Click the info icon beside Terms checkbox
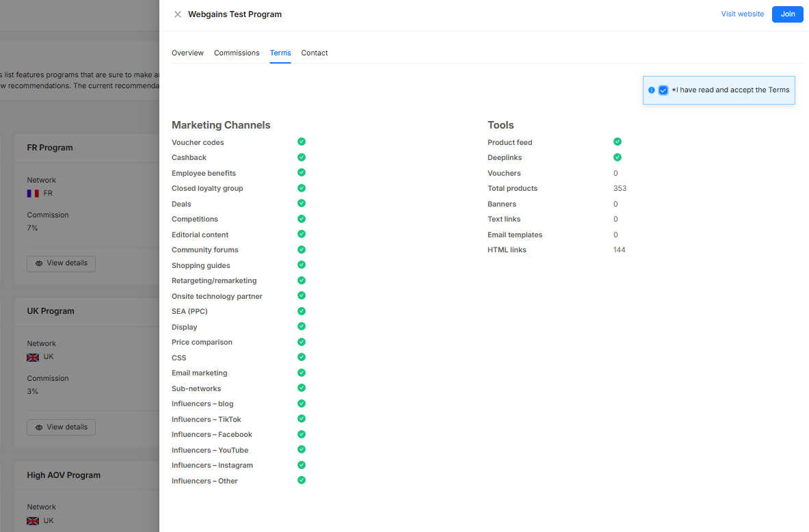Screen dimensions: 809x532 pos(651,90)
